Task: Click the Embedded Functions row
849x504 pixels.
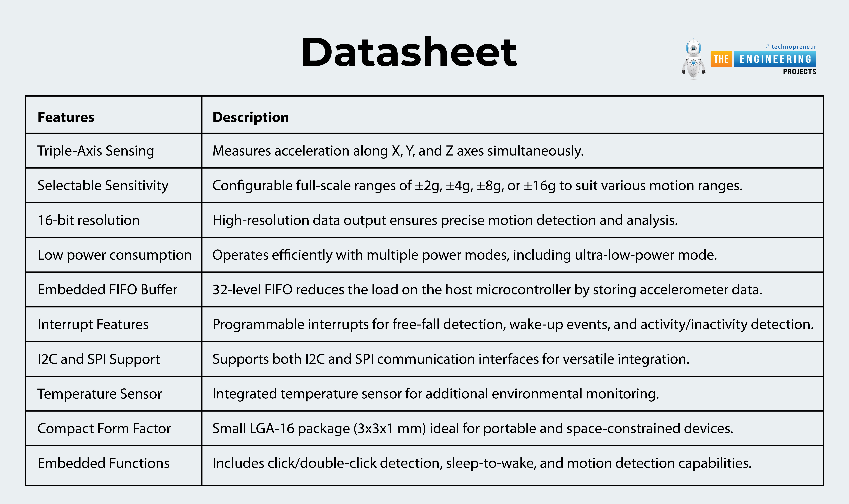Action: (424, 465)
